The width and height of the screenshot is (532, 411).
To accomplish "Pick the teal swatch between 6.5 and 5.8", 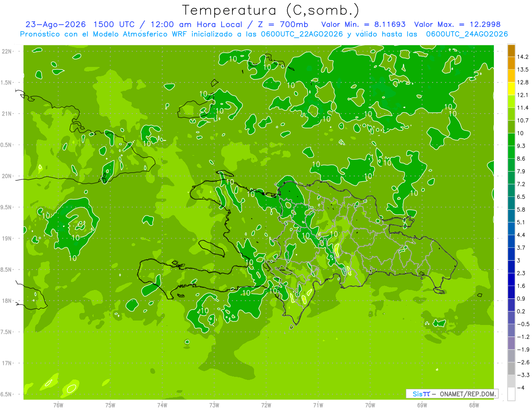I will [511, 203].
